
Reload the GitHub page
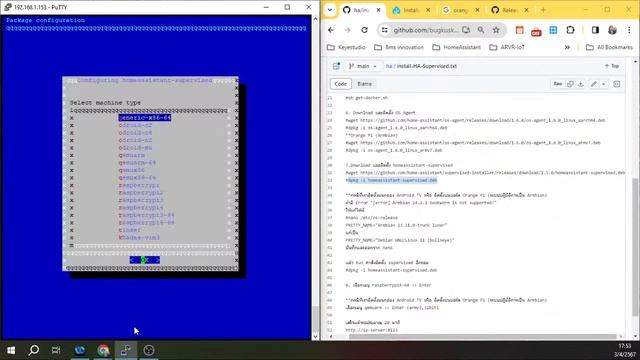[364, 30]
